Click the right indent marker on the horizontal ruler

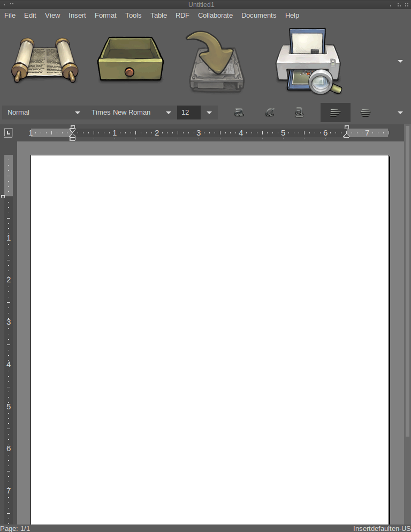(x=346, y=134)
